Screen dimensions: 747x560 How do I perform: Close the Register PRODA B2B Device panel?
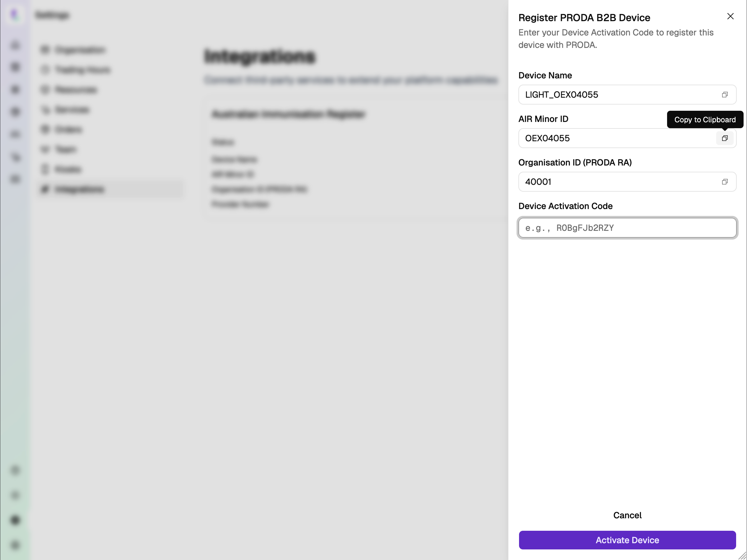click(731, 16)
